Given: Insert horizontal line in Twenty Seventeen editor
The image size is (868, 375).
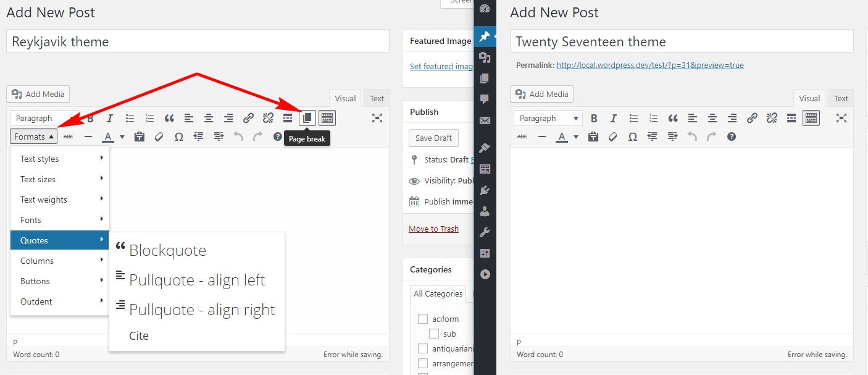Looking at the screenshot, I should 542,137.
